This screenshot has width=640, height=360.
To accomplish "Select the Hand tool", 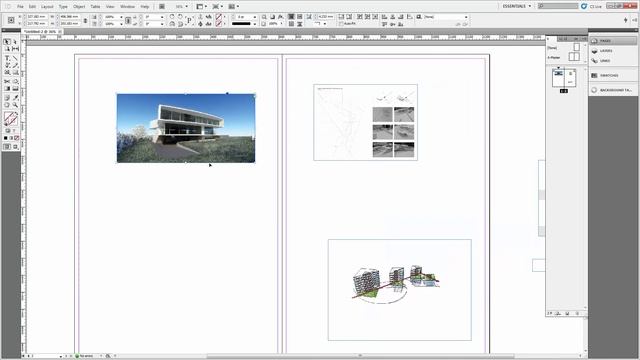I will pyautogui.click(x=7, y=105).
